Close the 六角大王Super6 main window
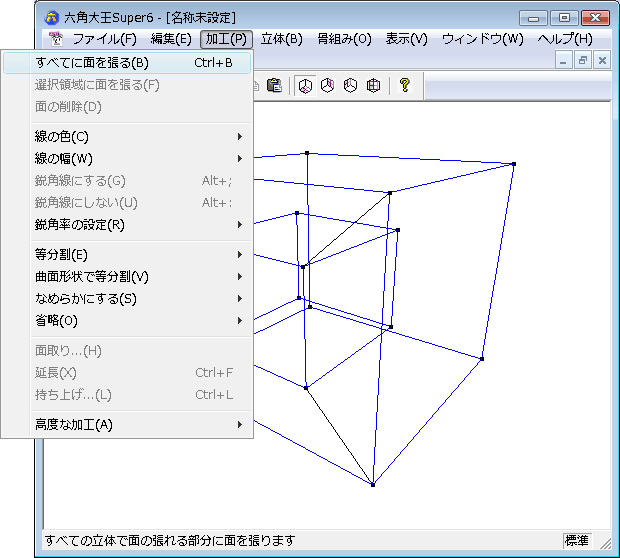Image resolution: width=620 pixels, height=558 pixels. (x=595, y=18)
